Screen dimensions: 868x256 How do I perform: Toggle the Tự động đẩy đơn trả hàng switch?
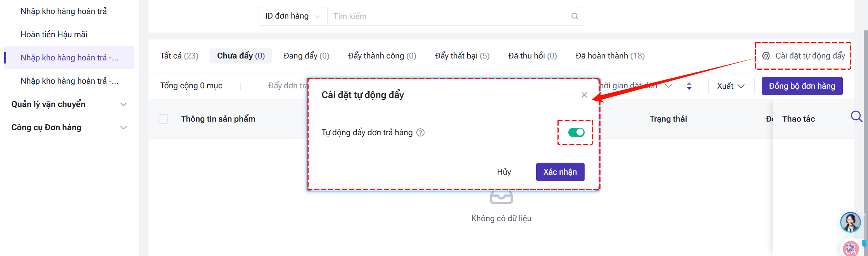coord(576,132)
